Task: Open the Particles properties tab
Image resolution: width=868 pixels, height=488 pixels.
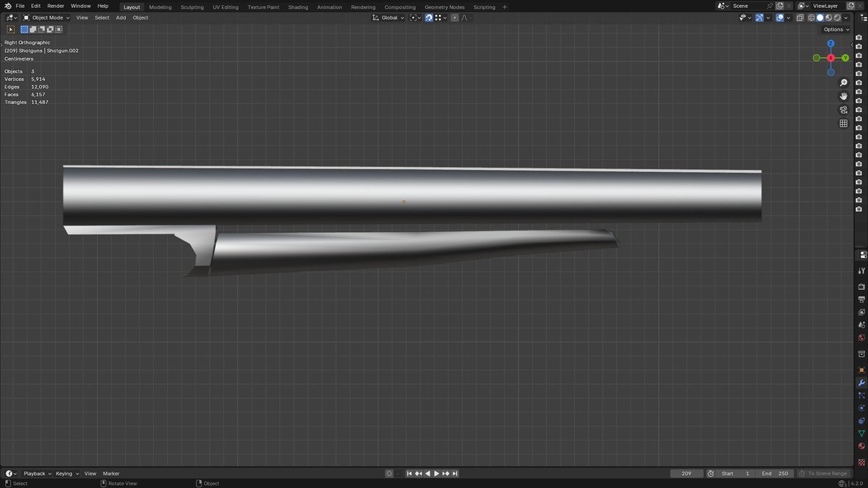Action: pyautogui.click(x=861, y=395)
